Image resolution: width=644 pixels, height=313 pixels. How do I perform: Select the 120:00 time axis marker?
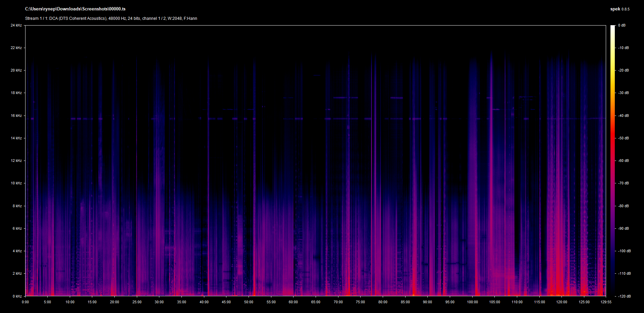(562, 302)
